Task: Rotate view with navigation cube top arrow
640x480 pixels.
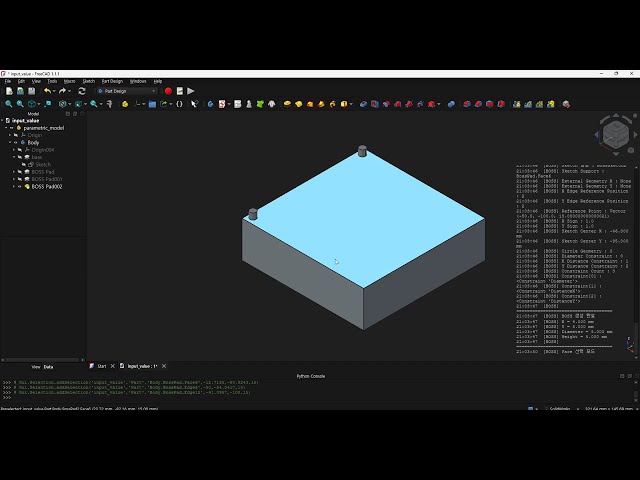Action: [x=616, y=116]
